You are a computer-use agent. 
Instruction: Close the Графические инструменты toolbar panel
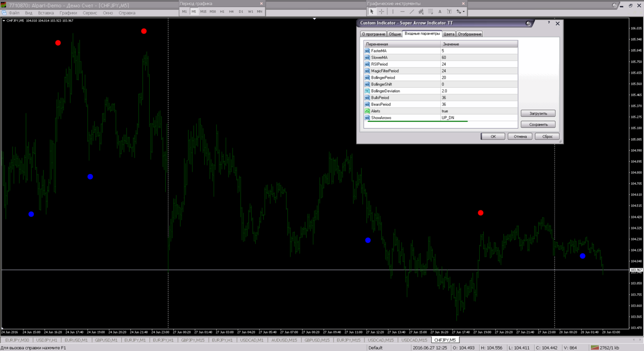click(x=463, y=3)
